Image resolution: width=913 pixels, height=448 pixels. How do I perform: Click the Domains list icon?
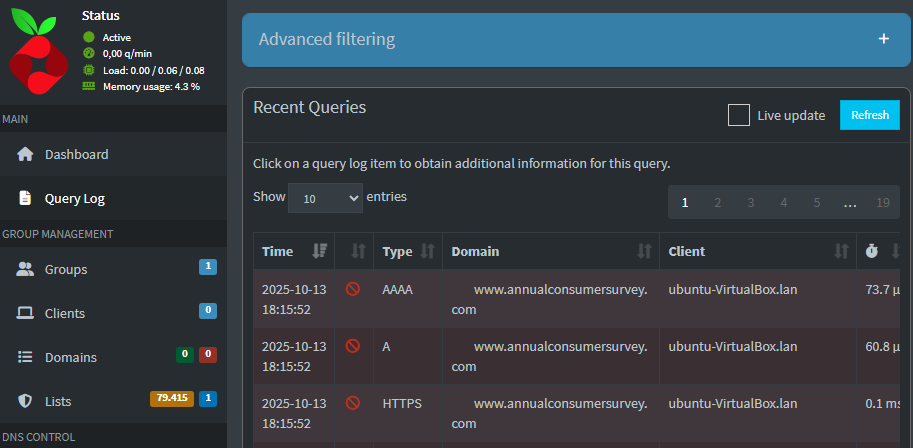tap(26, 357)
